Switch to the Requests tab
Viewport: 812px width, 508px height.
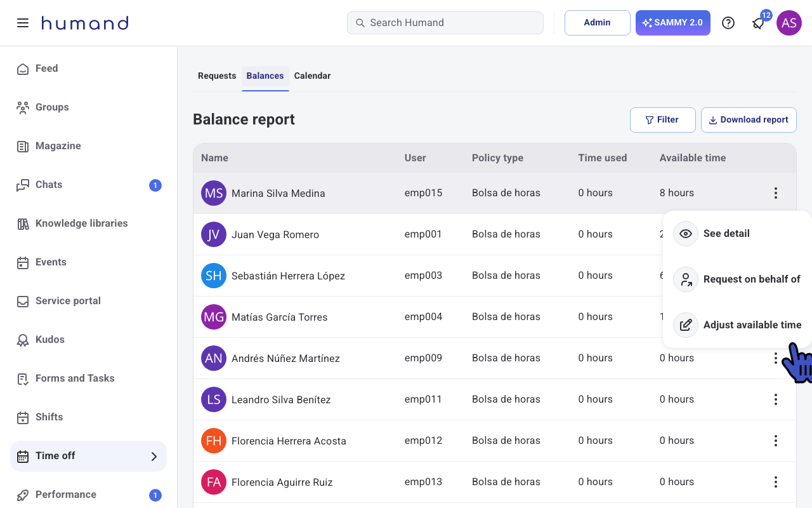pyautogui.click(x=217, y=76)
